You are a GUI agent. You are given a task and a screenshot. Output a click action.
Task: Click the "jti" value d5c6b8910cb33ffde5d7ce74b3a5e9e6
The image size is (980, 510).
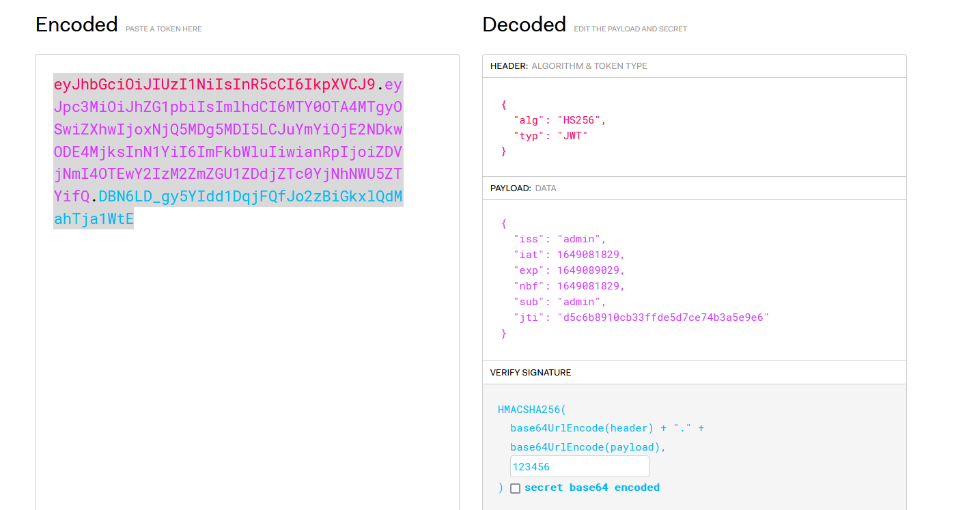pos(663,317)
